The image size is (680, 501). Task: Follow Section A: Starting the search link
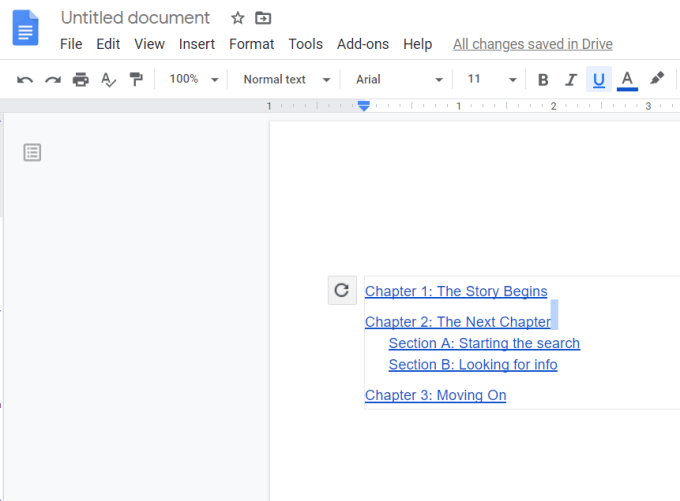coord(484,343)
